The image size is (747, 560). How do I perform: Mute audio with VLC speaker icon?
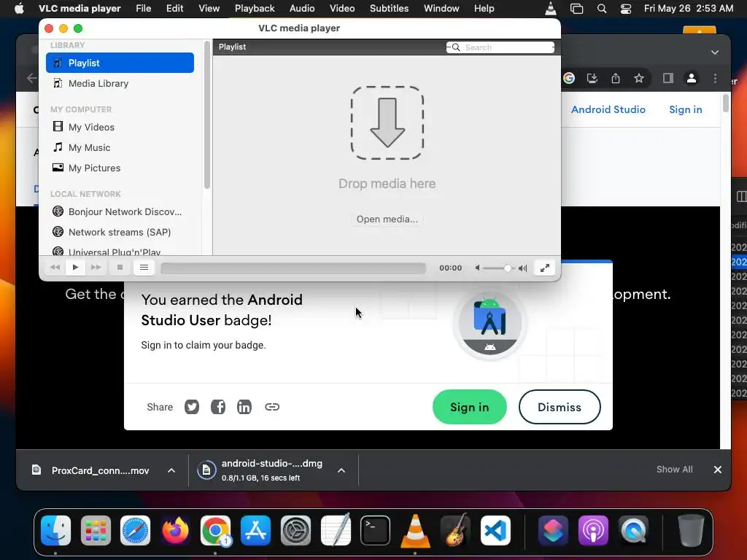point(477,268)
